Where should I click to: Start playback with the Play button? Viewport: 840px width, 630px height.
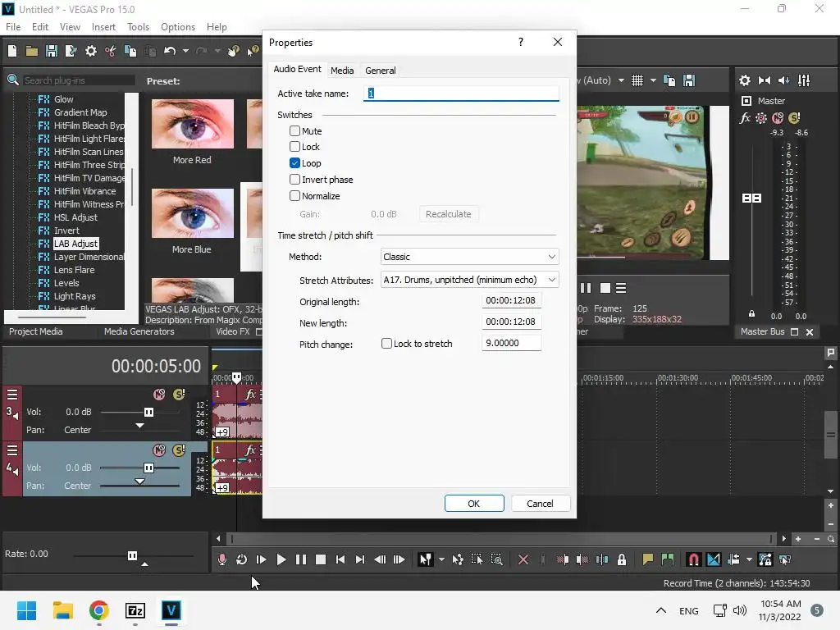[x=281, y=559]
